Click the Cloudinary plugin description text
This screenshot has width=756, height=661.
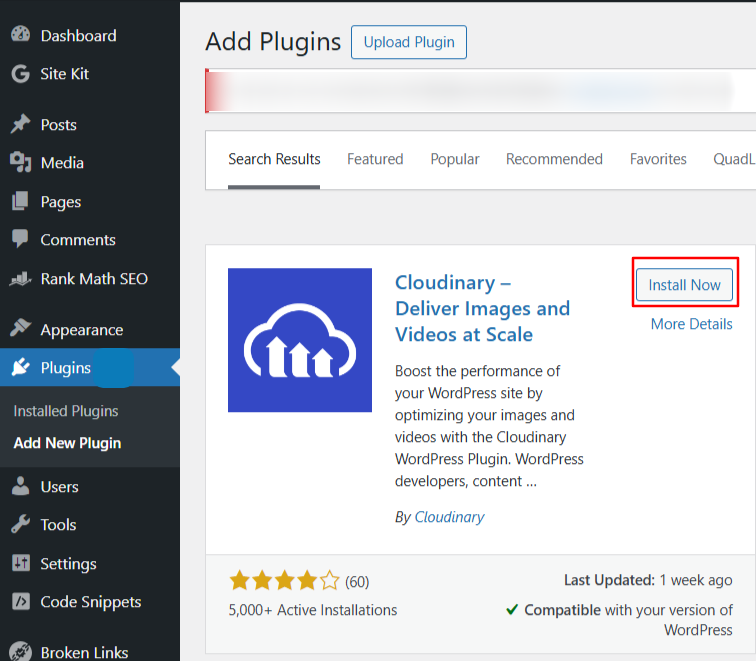tap(489, 426)
